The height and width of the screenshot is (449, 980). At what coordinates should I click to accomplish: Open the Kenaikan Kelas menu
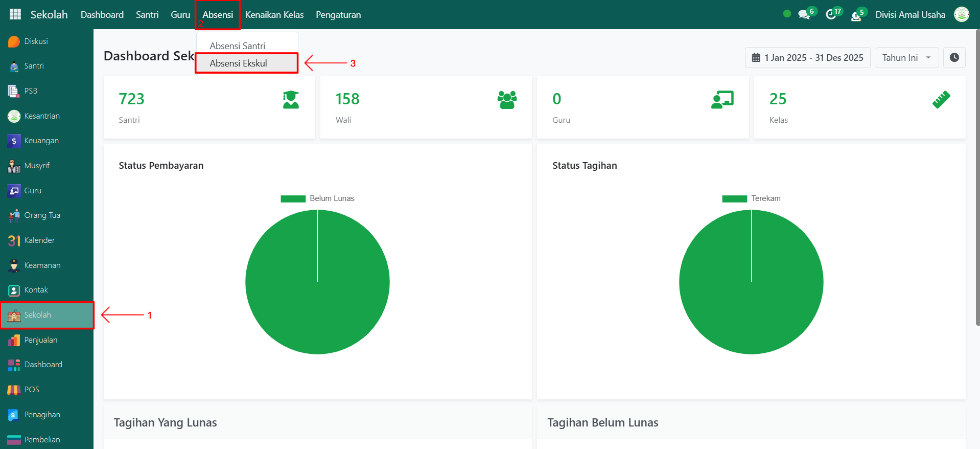pos(274,15)
